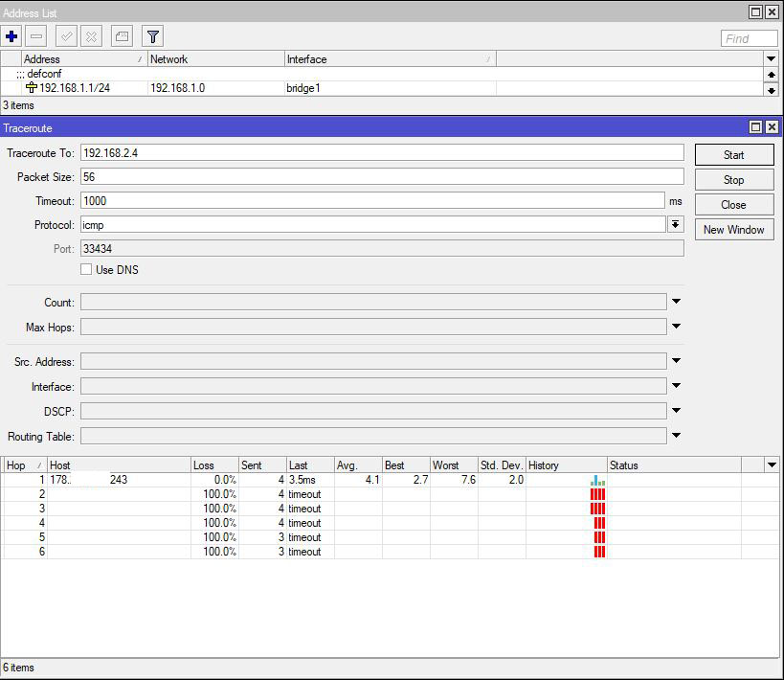784x680 pixels.
Task: Open the comment editor for the address
Action: 121,36
